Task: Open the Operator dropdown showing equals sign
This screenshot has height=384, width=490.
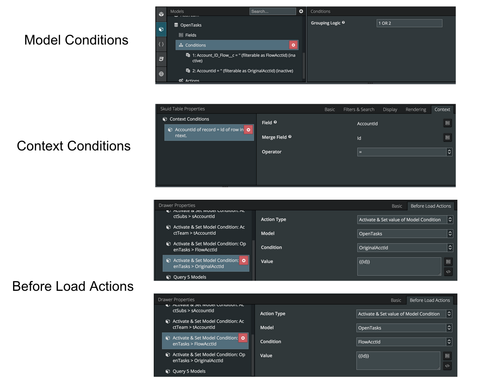Action: 404,152
